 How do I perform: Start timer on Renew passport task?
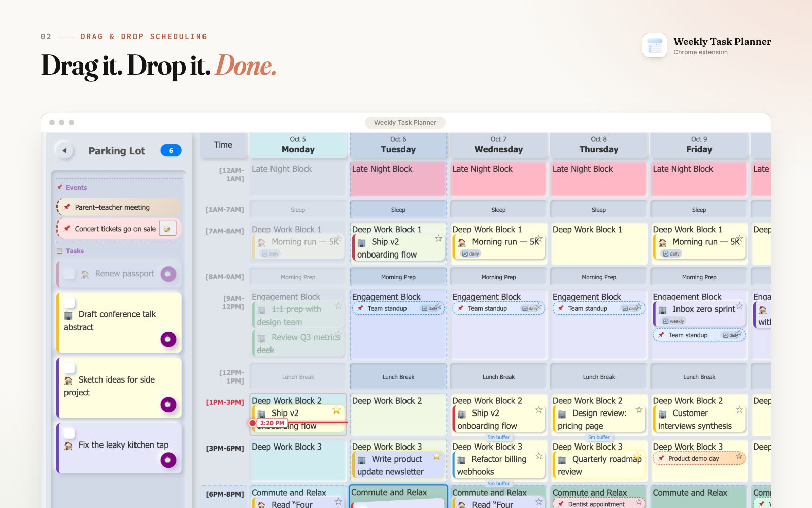(168, 274)
